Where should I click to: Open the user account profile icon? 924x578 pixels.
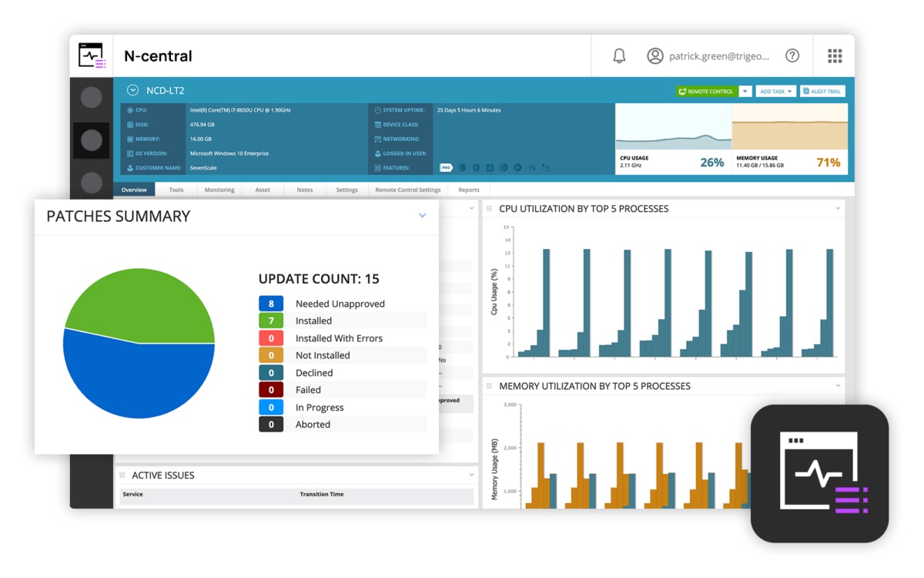pyautogui.click(x=655, y=56)
